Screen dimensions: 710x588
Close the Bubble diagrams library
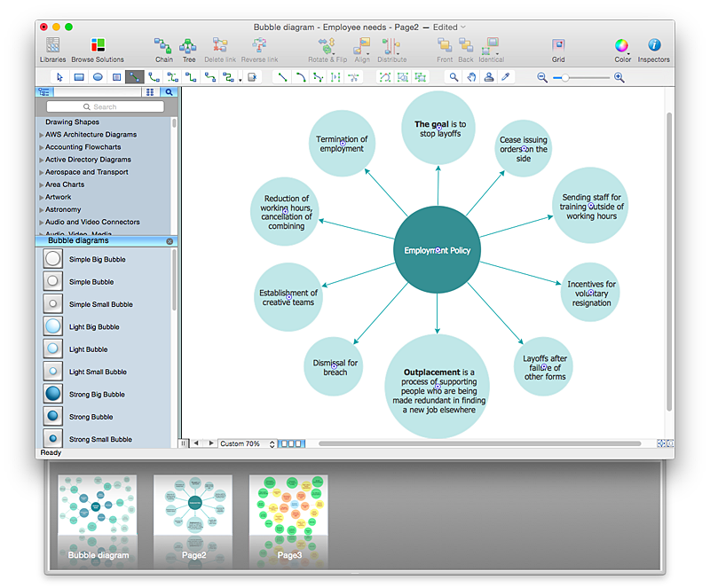pyautogui.click(x=170, y=241)
